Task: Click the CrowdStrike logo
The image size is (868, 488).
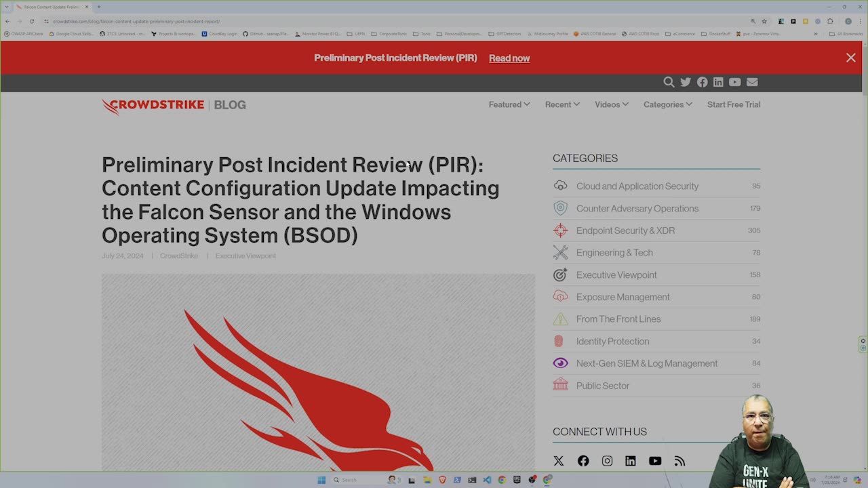Action: tap(153, 106)
